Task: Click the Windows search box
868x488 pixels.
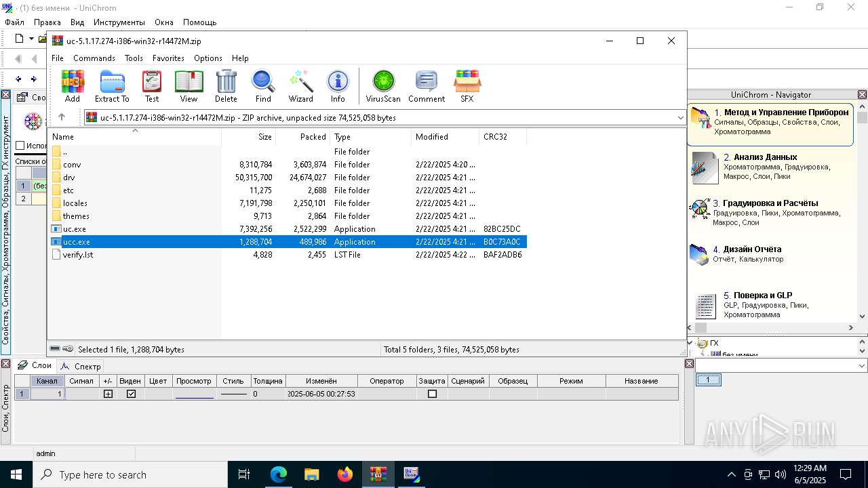Action: (130, 474)
